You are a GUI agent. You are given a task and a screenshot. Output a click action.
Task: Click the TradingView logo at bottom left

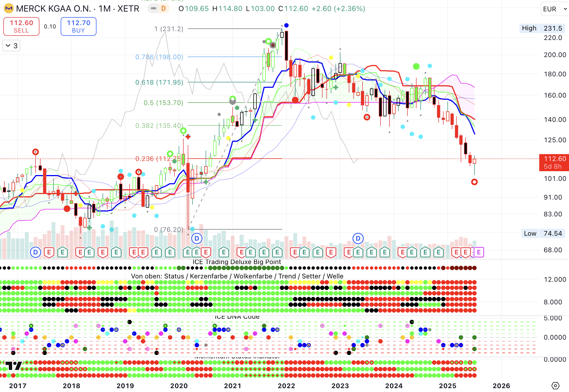13,366
